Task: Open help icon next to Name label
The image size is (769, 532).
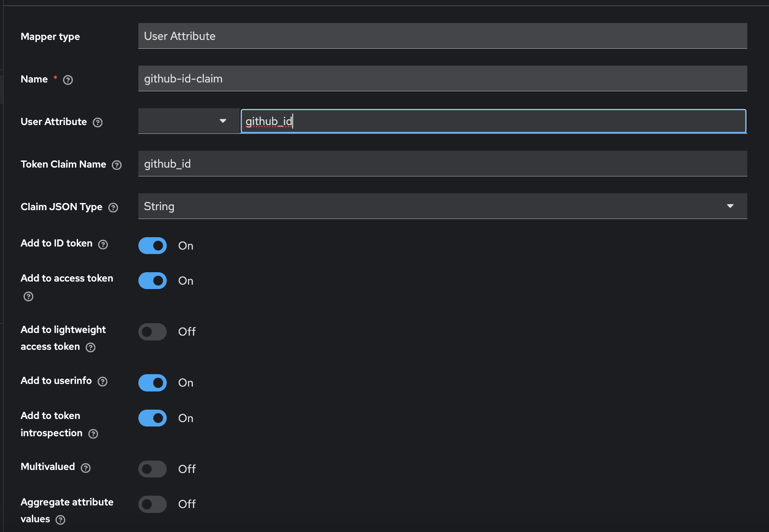Action: coord(68,80)
